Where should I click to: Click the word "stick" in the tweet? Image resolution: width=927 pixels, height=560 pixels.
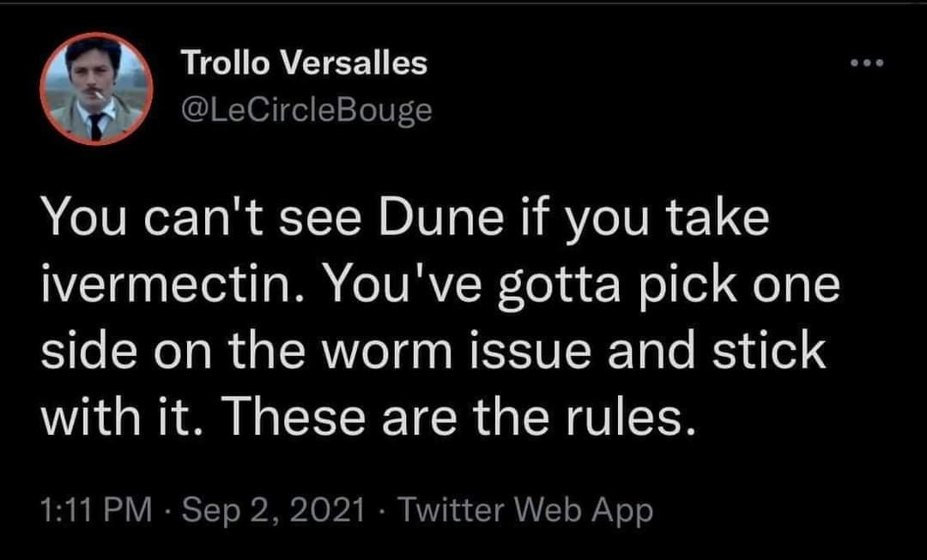(778, 353)
